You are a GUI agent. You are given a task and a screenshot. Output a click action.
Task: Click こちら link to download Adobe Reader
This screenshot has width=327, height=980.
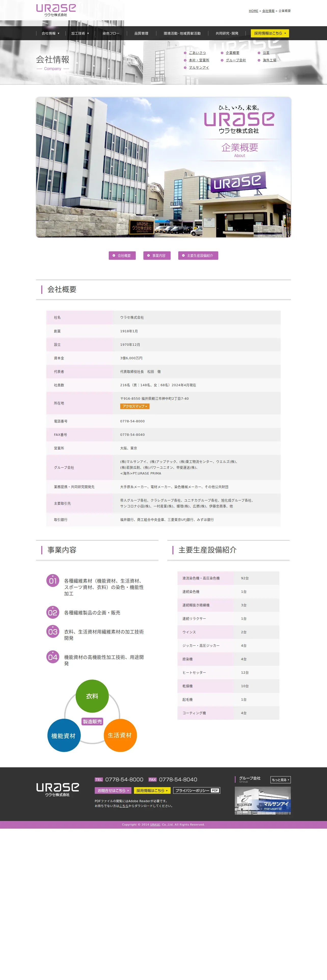124,806
